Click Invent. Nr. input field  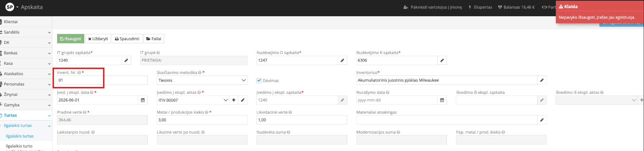tap(102, 80)
